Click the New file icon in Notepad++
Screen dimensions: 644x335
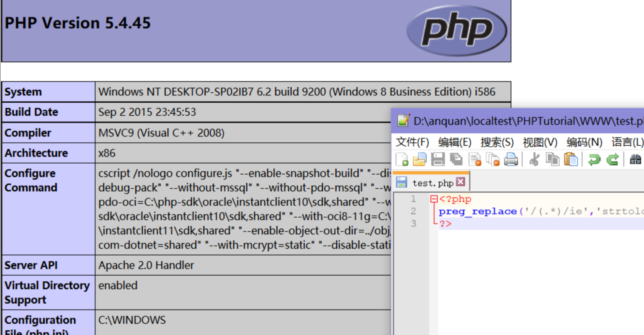pyautogui.click(x=402, y=160)
